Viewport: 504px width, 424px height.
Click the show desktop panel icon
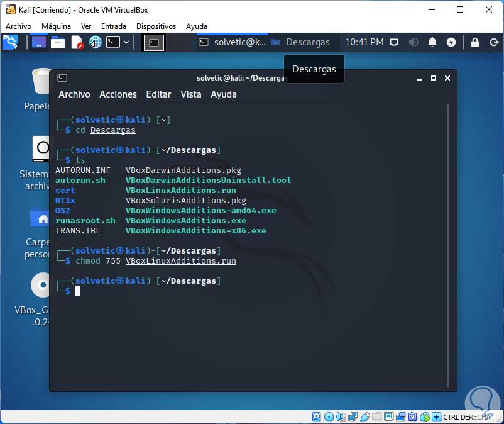[38, 43]
